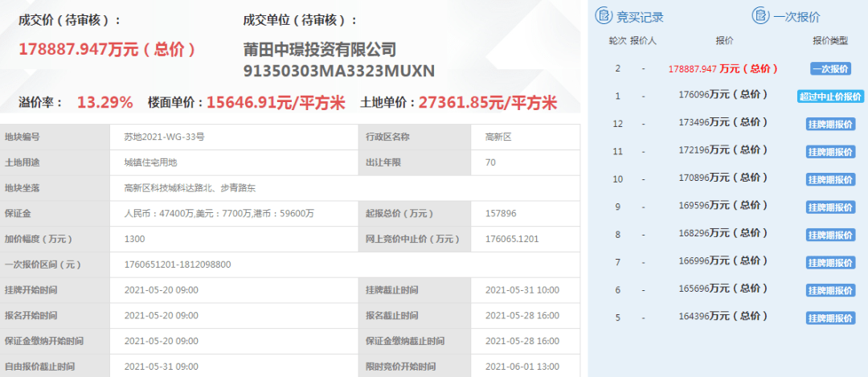Click the 成交单位（待审核） heading
This screenshot has height=377, width=868.
300,20
